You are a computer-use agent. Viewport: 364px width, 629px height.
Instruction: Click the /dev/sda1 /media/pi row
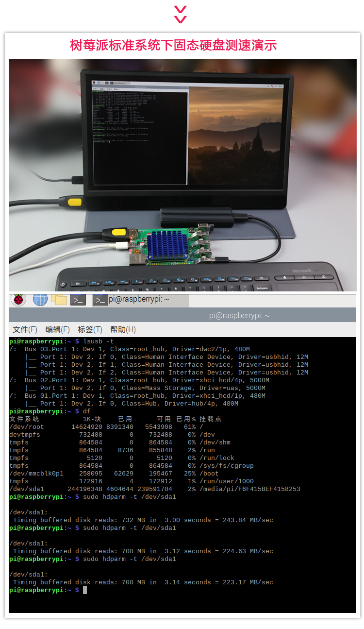click(x=155, y=489)
